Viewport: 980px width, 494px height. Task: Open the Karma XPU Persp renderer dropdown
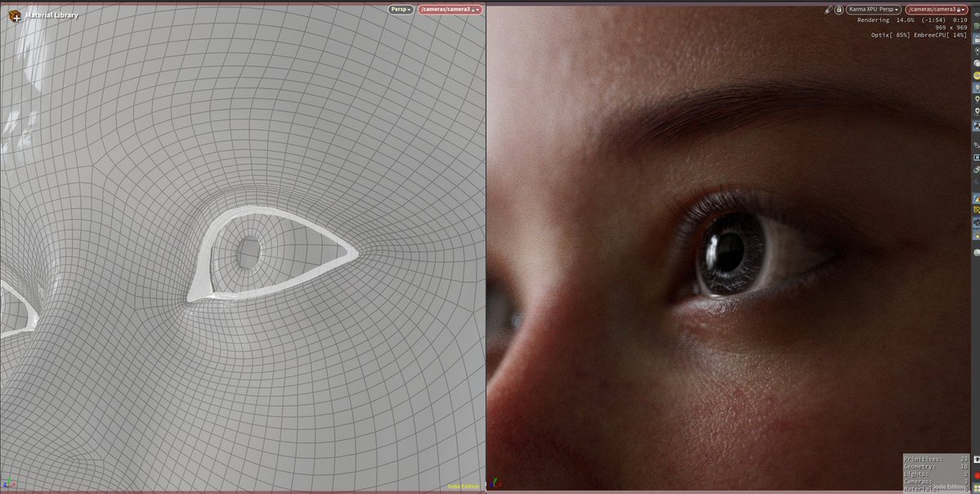(x=874, y=9)
